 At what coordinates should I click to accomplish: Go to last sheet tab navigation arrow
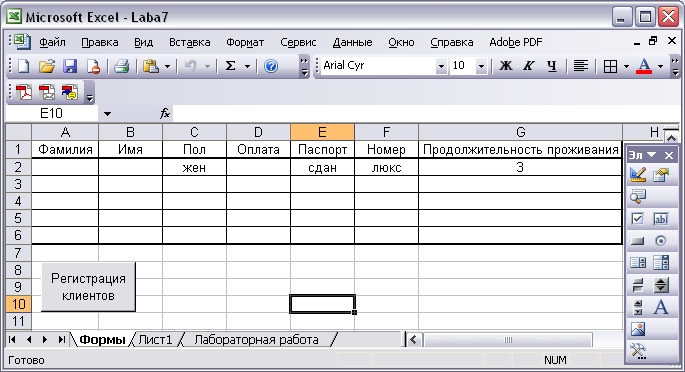click(x=62, y=340)
